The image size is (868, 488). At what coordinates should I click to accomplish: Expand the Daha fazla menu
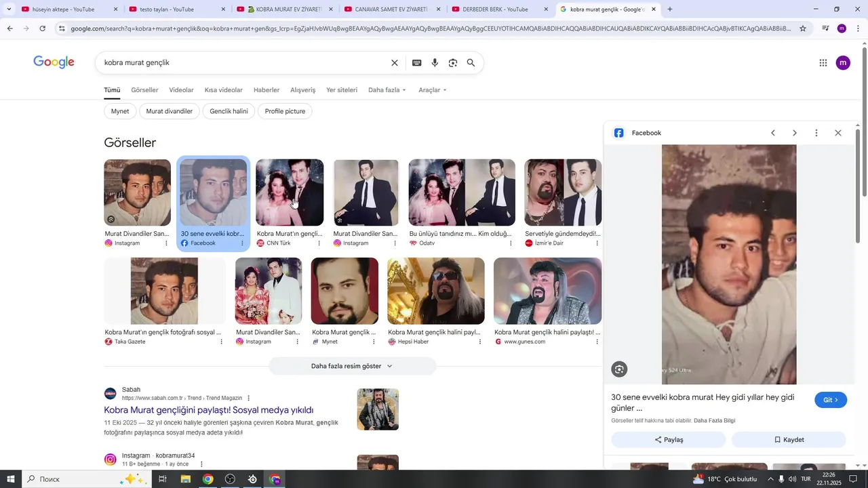click(x=387, y=90)
